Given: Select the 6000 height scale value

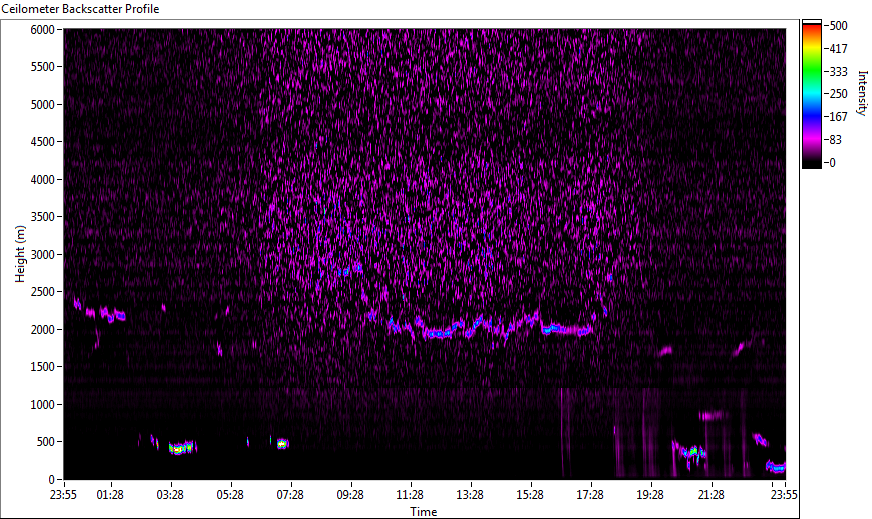Looking at the screenshot, I should 43,29.
